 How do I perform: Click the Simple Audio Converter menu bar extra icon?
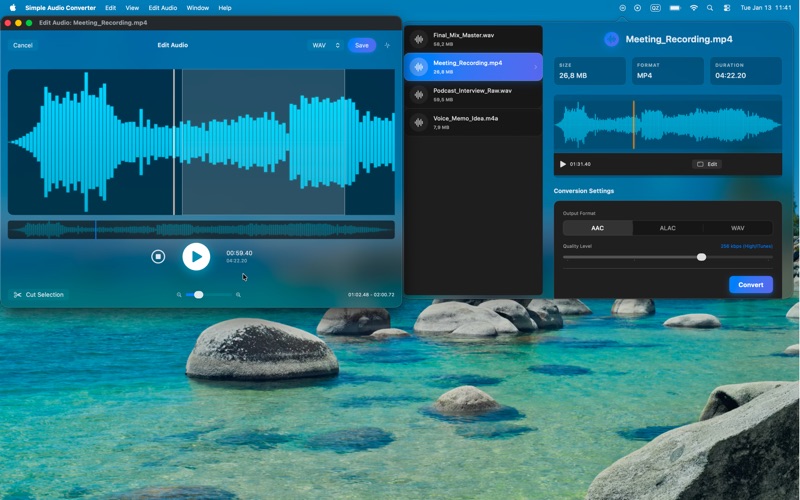(622, 8)
